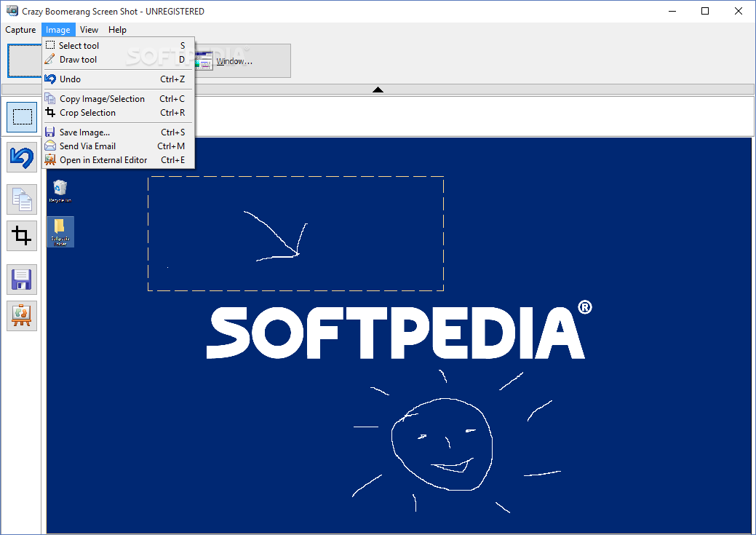Choose Draw tool menu entry
This screenshot has width=756, height=535.
tap(119, 60)
